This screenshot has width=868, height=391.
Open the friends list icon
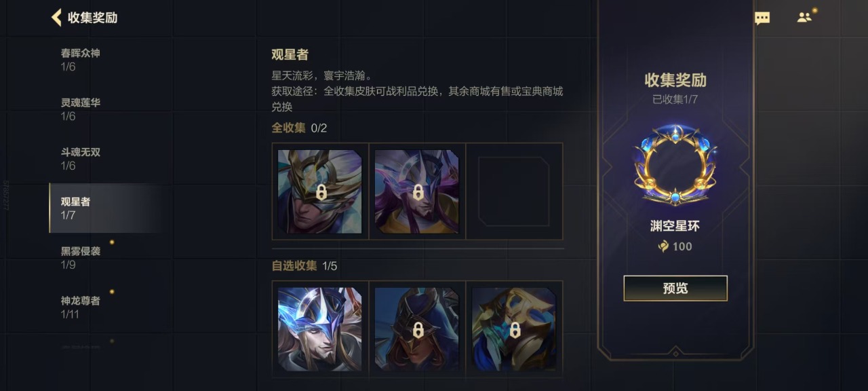click(x=804, y=18)
